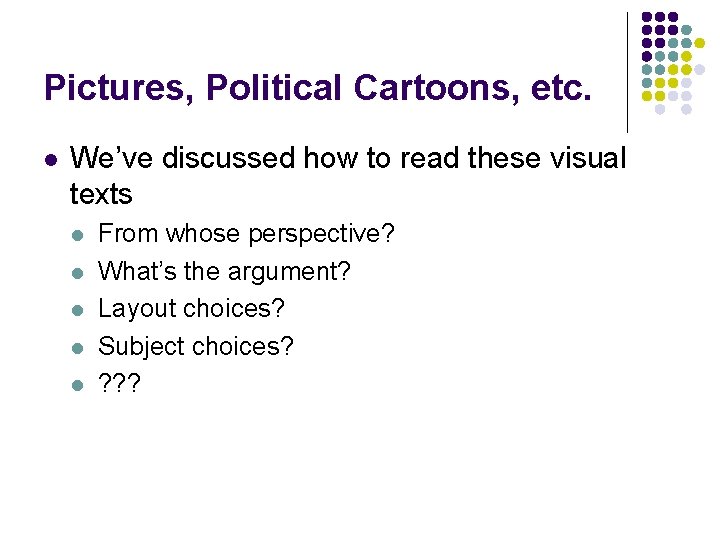720x540 pixels.
Task: Click the "Subject choices?" line
Action: 196,346
